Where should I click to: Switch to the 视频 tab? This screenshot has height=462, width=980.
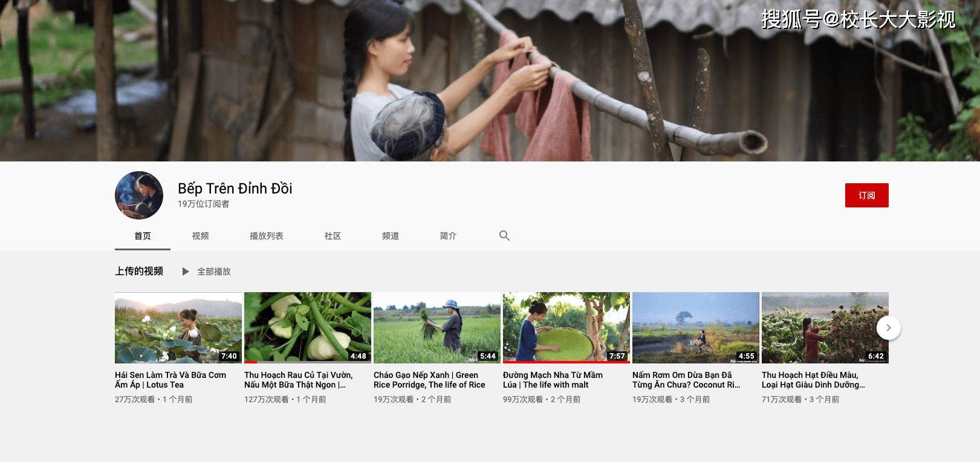pos(200,236)
